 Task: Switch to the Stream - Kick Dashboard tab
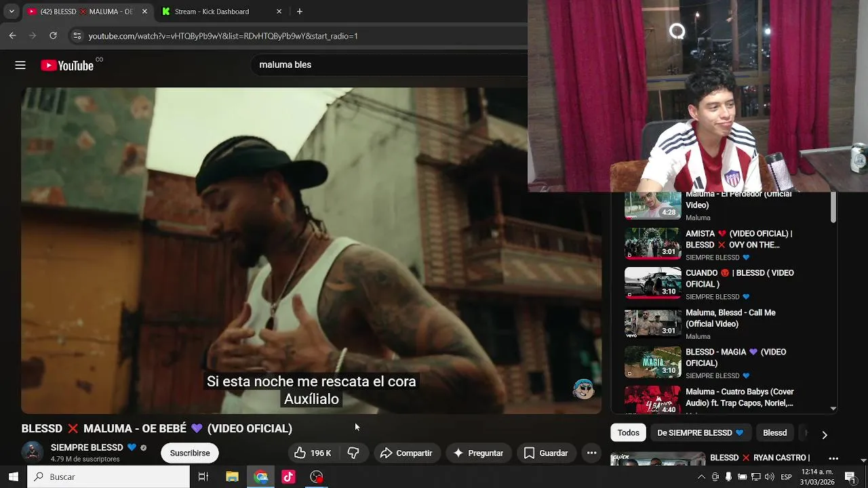pos(222,12)
